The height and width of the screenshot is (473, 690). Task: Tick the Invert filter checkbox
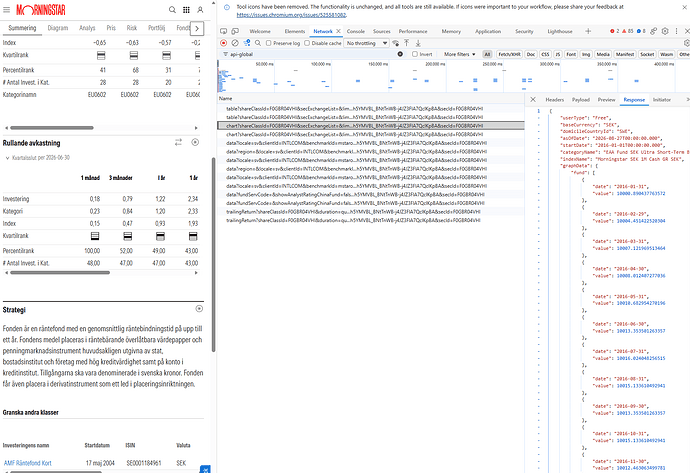[415, 54]
